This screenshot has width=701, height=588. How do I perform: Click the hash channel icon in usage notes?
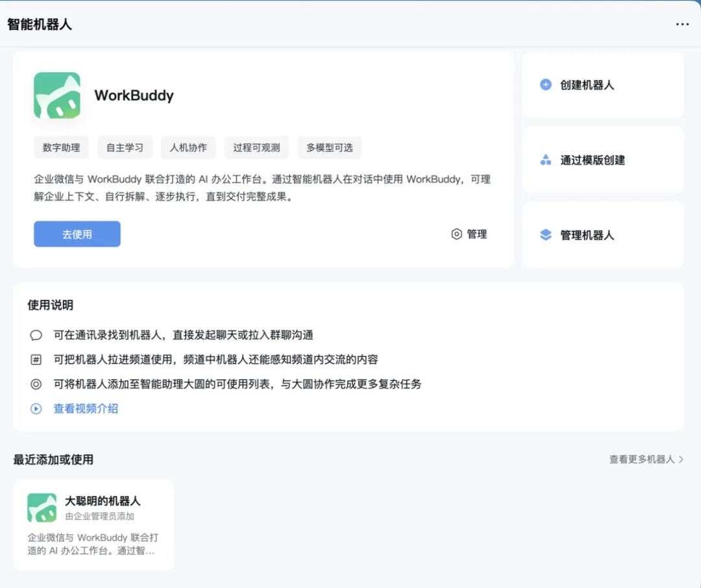pyautogui.click(x=36, y=360)
